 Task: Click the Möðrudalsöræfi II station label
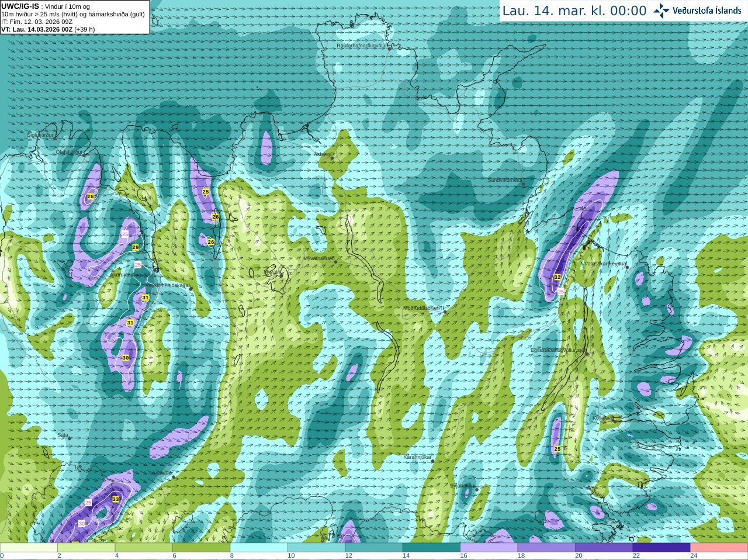click(423, 308)
